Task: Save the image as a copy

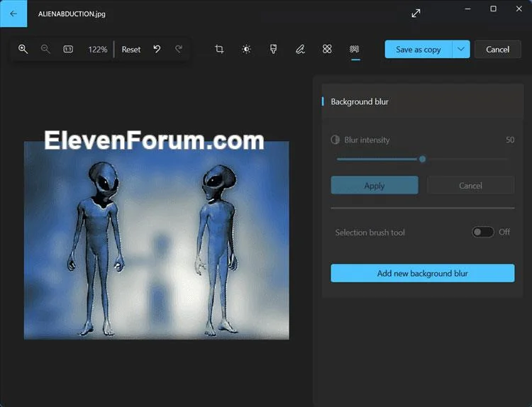Action: tap(419, 50)
